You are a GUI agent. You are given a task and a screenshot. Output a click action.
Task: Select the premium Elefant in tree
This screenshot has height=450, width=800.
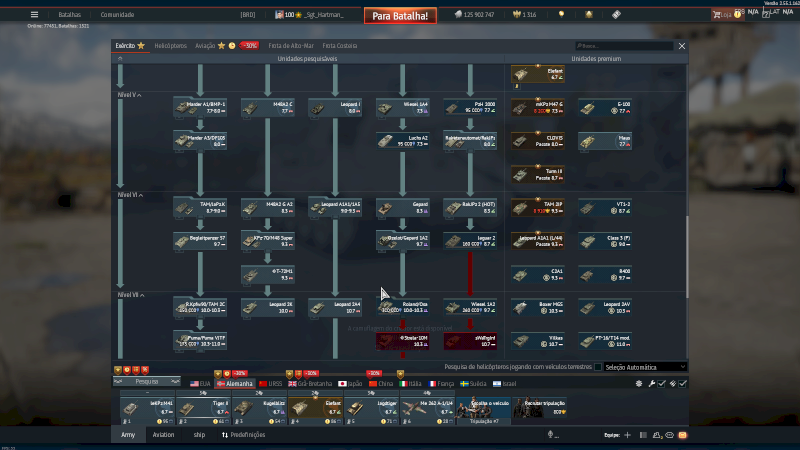(x=538, y=74)
